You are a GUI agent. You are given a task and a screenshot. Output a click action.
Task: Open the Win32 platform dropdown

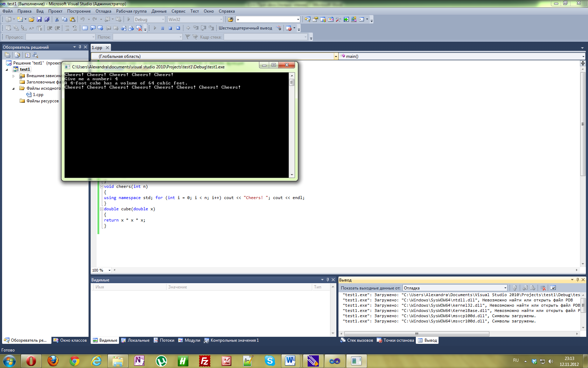[x=195, y=19]
